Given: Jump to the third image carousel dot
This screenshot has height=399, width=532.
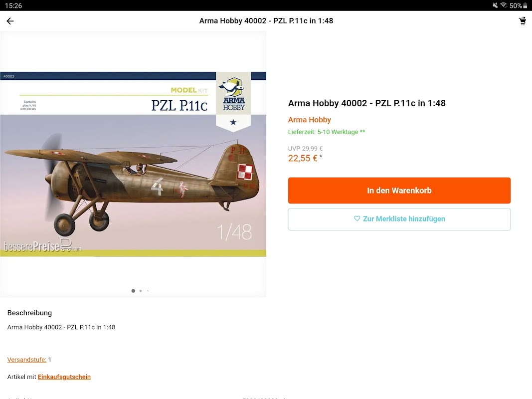Looking at the screenshot, I should 148,291.
